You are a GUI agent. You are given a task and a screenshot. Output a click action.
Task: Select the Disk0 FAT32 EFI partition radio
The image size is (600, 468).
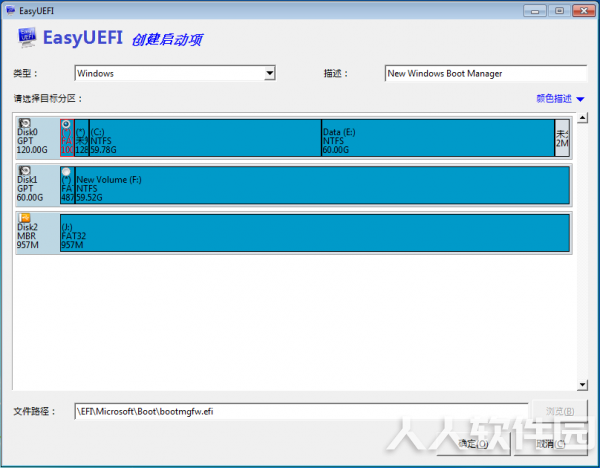66,124
